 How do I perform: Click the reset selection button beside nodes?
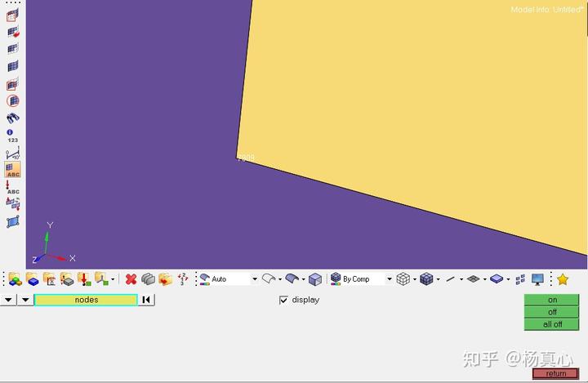coord(147,300)
